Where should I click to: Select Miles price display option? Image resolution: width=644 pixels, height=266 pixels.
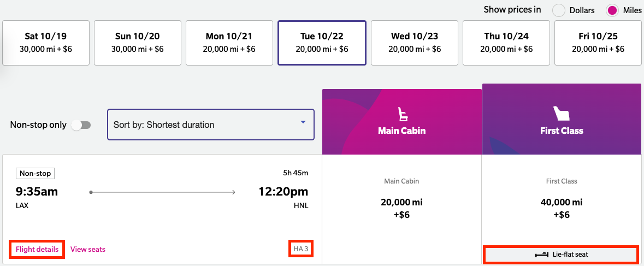coord(613,10)
